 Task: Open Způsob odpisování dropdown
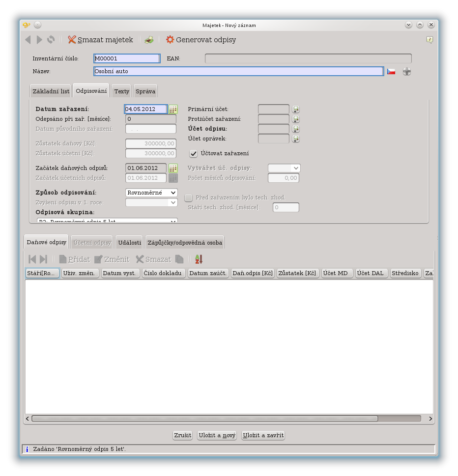(151, 193)
